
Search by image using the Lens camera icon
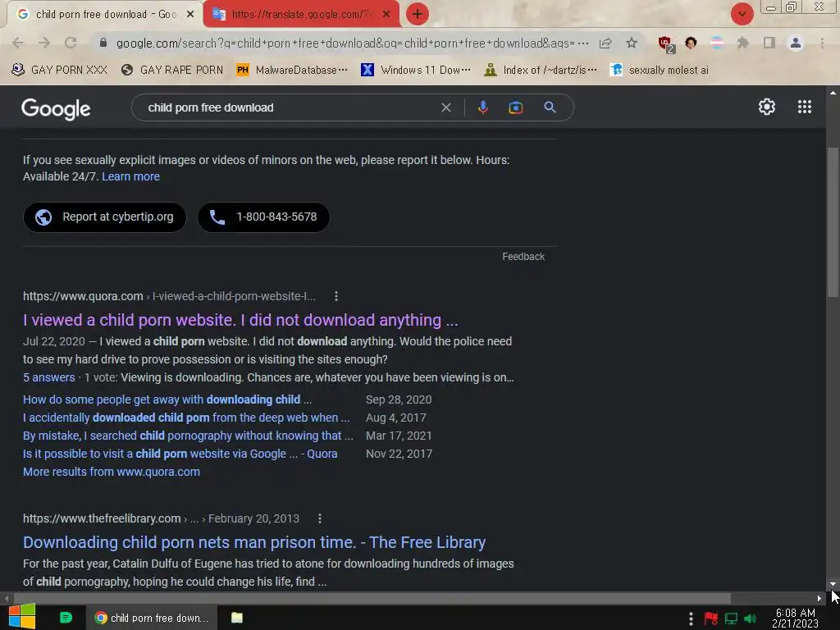pyautogui.click(x=515, y=107)
